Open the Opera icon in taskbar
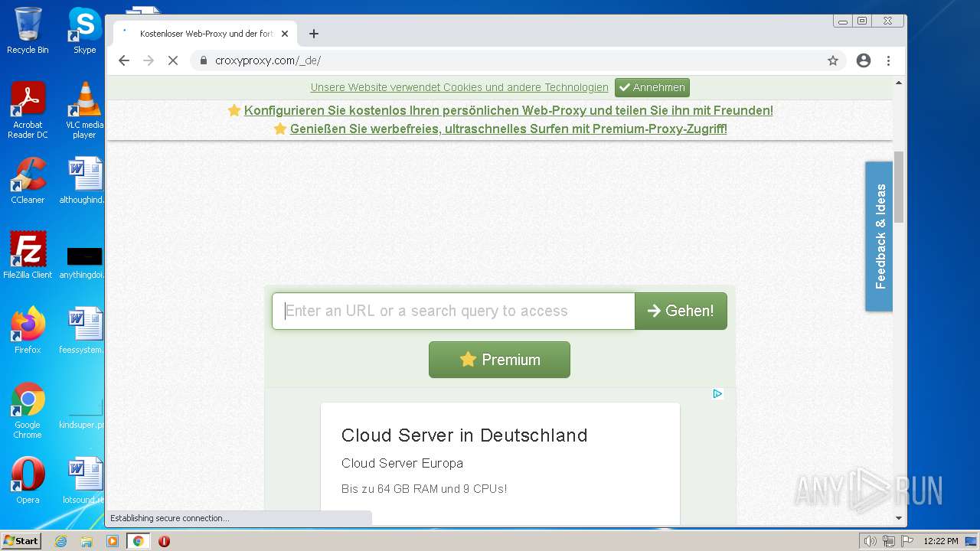Viewport: 980px width, 551px height. coord(164,541)
